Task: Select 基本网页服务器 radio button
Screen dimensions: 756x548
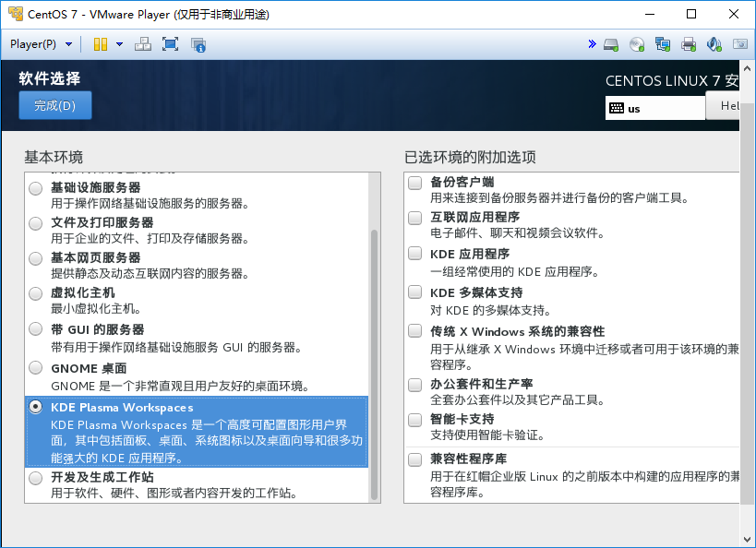Action: coord(36,258)
